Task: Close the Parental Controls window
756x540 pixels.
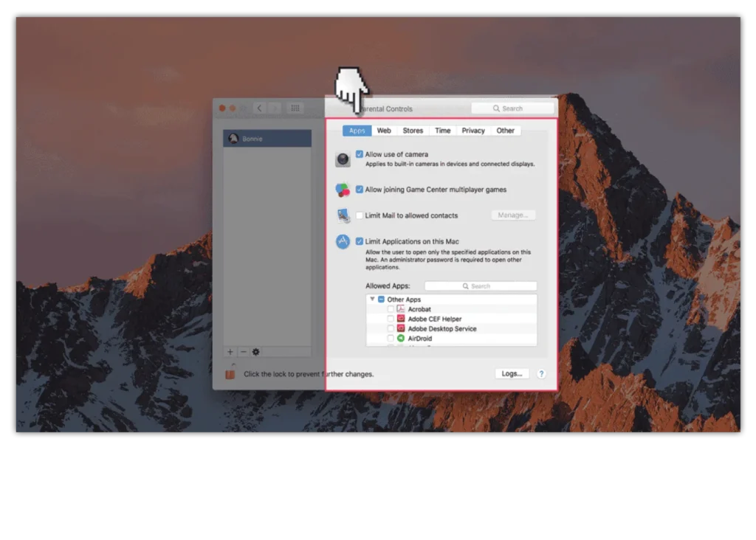Action: click(x=222, y=108)
